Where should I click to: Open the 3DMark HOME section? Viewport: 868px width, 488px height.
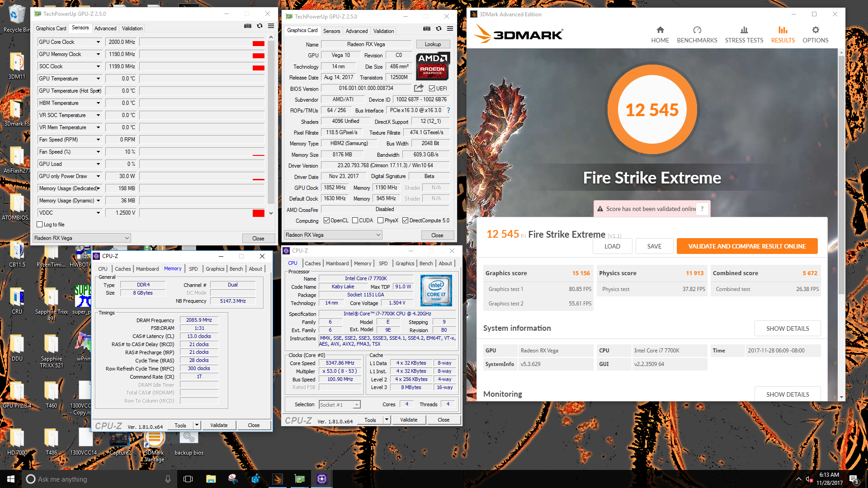point(660,35)
